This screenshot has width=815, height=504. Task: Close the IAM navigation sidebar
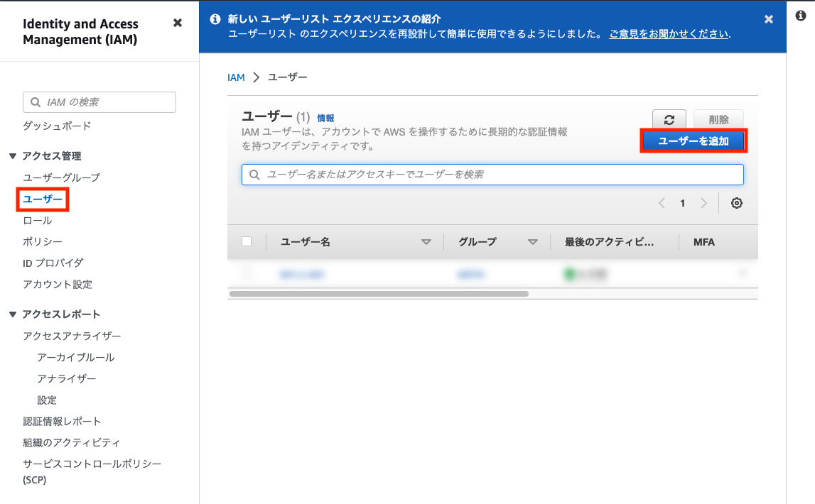(x=177, y=23)
